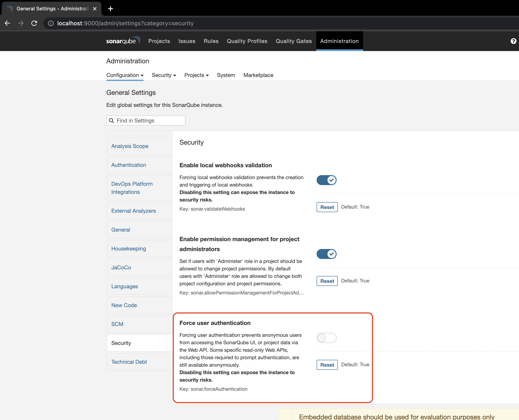Viewport: 519px width, 420px height.
Task: Click the browser back arrow
Action: point(8,23)
